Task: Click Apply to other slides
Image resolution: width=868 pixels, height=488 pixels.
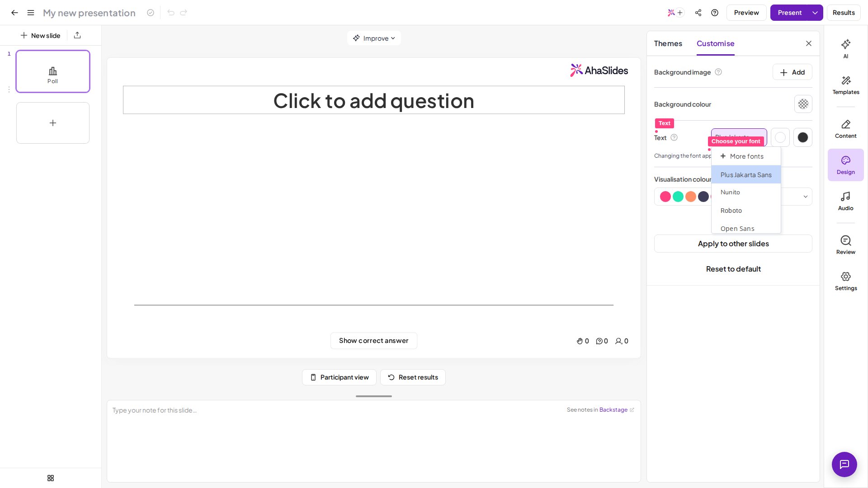Action: [733, 244]
